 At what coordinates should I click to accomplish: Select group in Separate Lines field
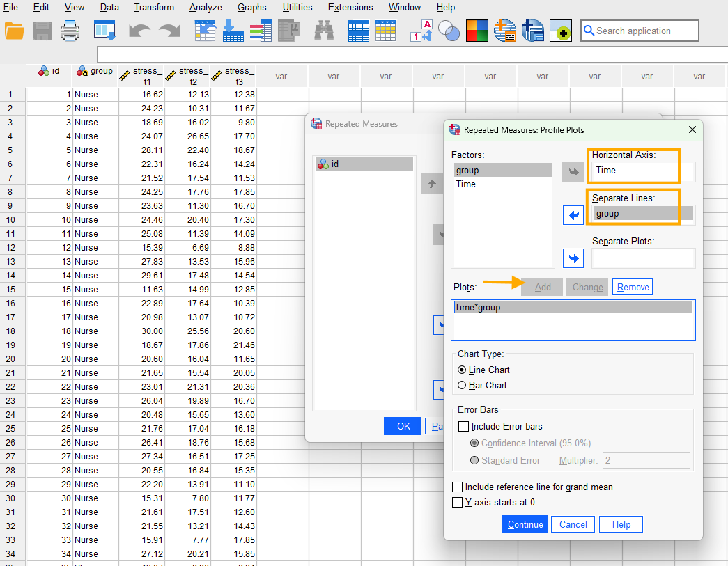pos(644,214)
